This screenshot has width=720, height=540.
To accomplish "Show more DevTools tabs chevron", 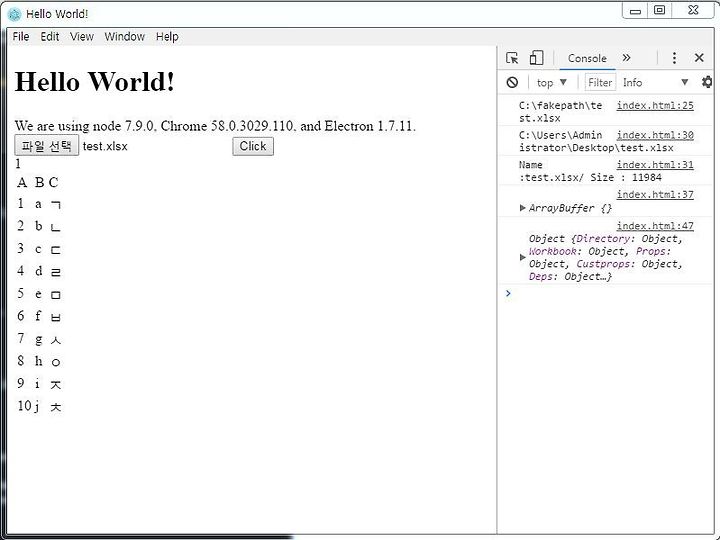I will (626, 58).
